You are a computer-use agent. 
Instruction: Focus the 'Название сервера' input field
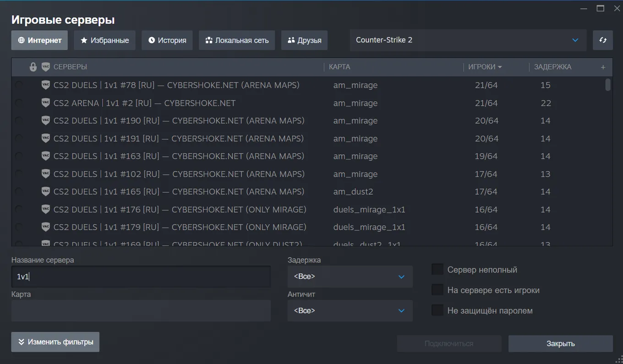(x=141, y=277)
